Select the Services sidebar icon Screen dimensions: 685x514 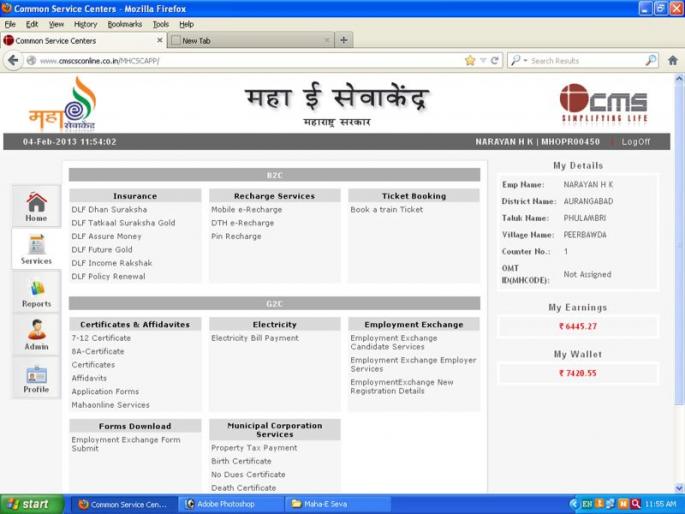(x=36, y=250)
